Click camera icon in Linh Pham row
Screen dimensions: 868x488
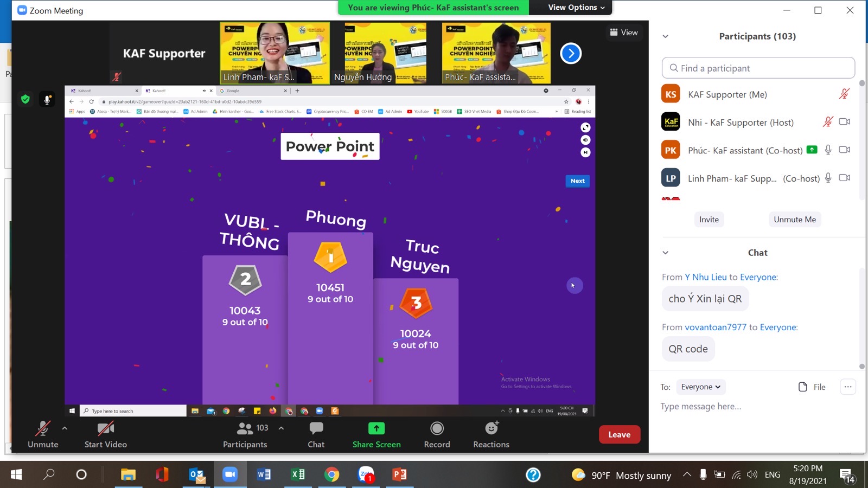(x=845, y=178)
